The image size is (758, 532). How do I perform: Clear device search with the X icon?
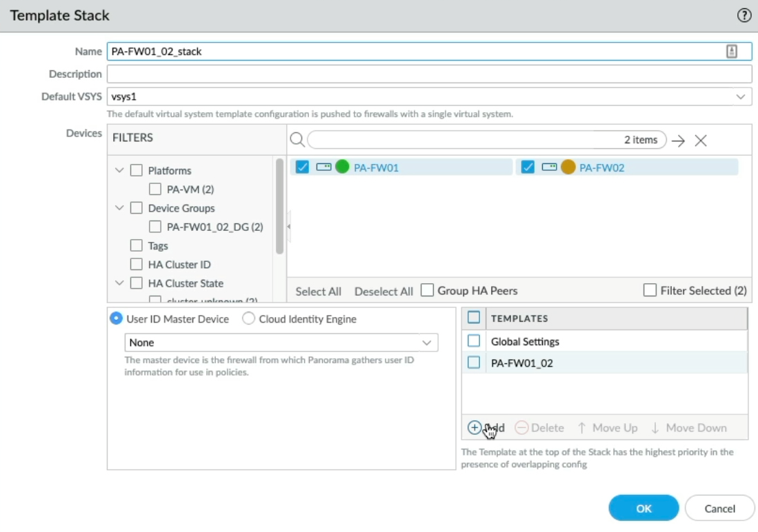point(701,141)
